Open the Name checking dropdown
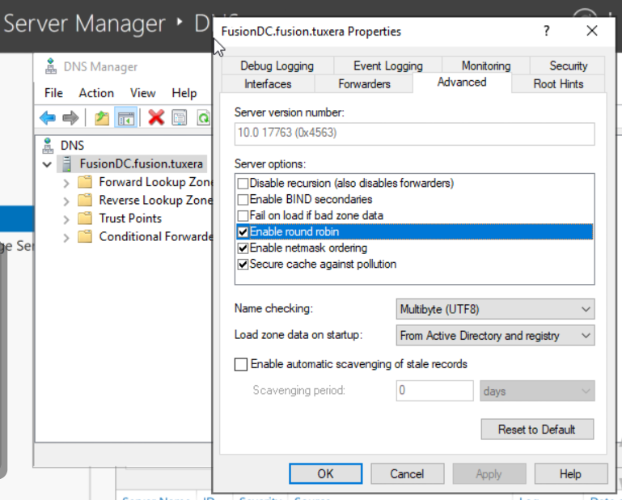This screenshot has height=500, width=622. tap(496, 309)
